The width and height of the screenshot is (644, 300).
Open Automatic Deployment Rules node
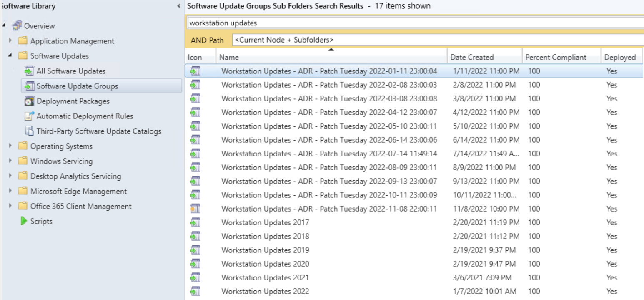[x=85, y=116]
